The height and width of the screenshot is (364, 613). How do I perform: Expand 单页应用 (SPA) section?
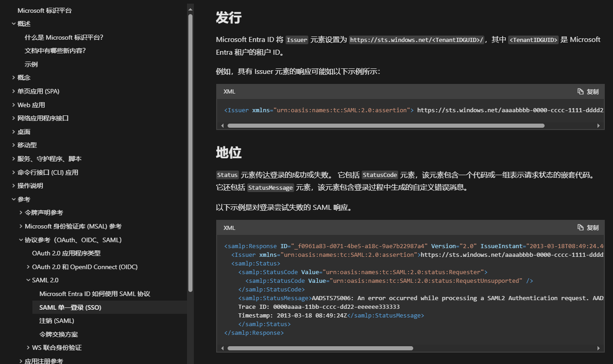14,91
